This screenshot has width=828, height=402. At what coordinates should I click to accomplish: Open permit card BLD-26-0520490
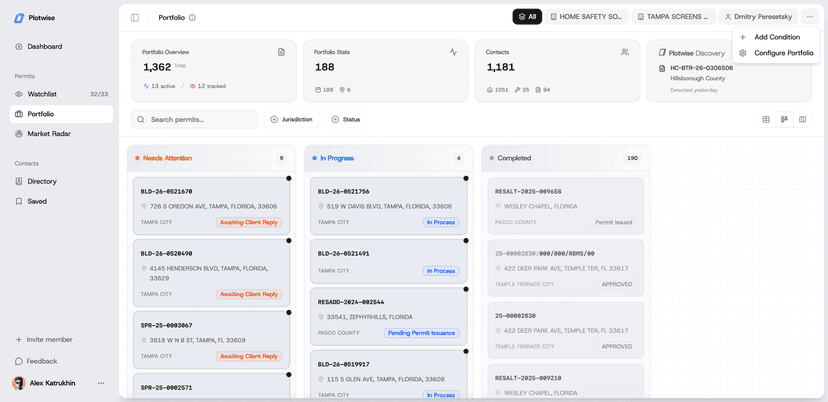211,273
